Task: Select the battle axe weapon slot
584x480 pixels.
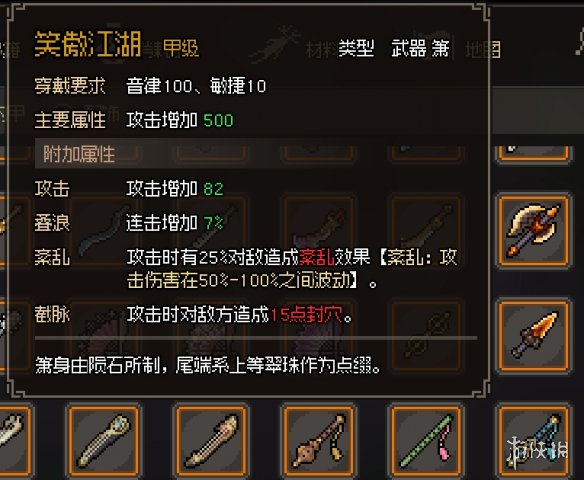Action: coord(533,231)
